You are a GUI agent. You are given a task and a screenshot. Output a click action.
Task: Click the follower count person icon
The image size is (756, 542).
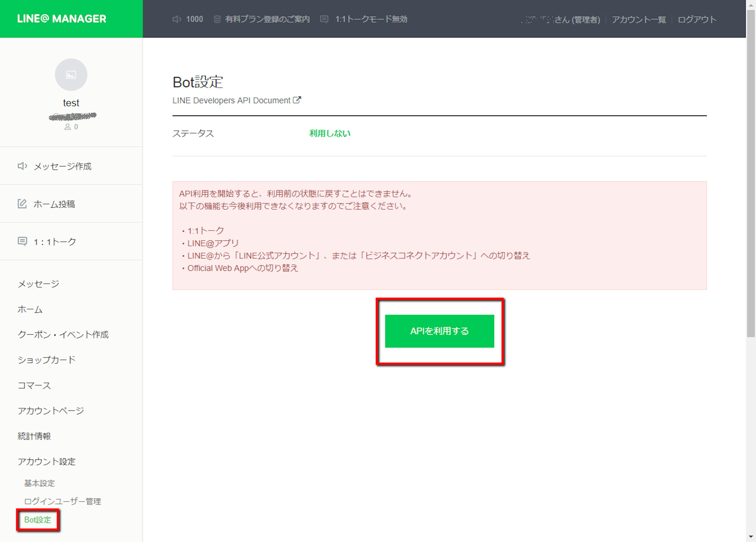pyautogui.click(x=68, y=127)
